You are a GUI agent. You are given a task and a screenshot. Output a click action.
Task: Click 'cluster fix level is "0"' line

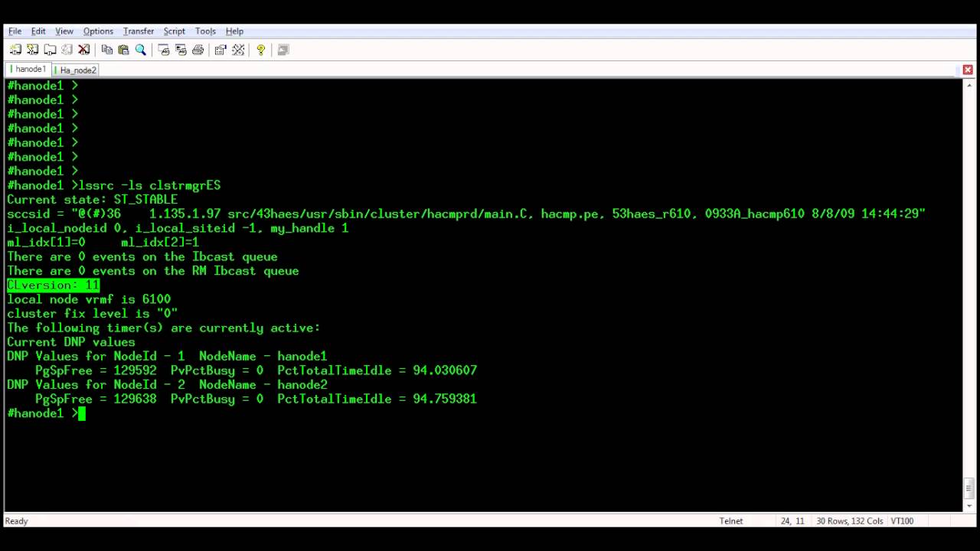coord(93,314)
